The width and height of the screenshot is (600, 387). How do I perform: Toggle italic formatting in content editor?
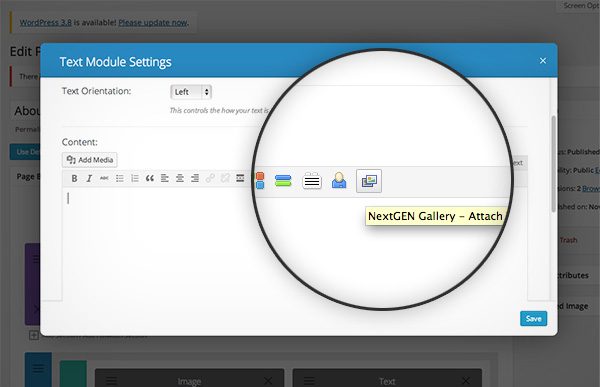89,178
